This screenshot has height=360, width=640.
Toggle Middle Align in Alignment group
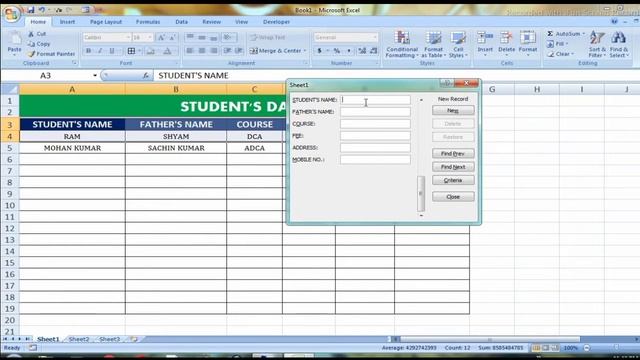coord(202,38)
